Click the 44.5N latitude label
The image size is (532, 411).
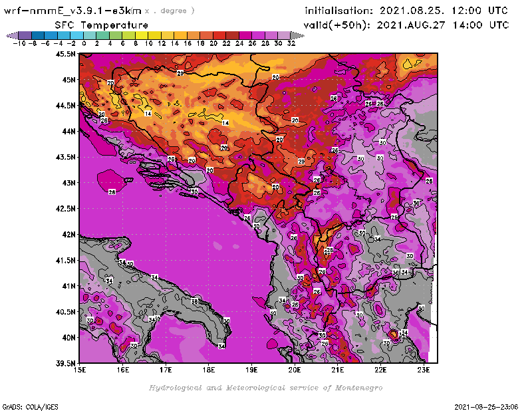coord(65,106)
